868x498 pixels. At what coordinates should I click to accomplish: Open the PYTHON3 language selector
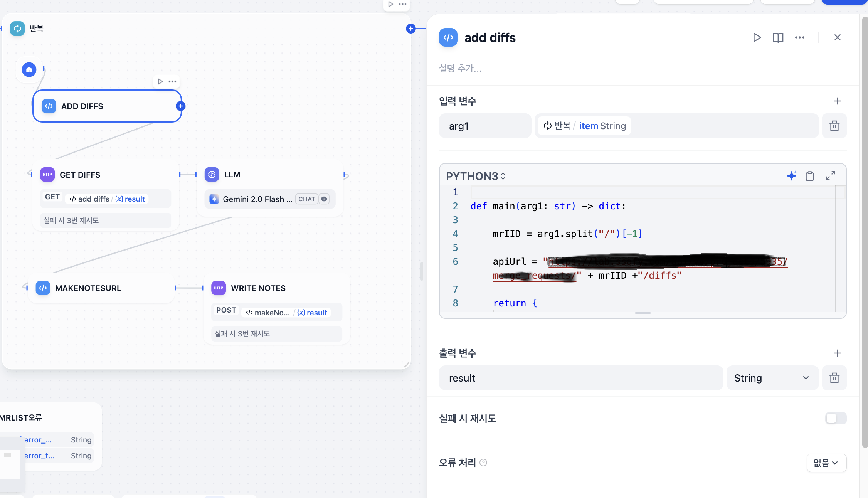tap(476, 176)
